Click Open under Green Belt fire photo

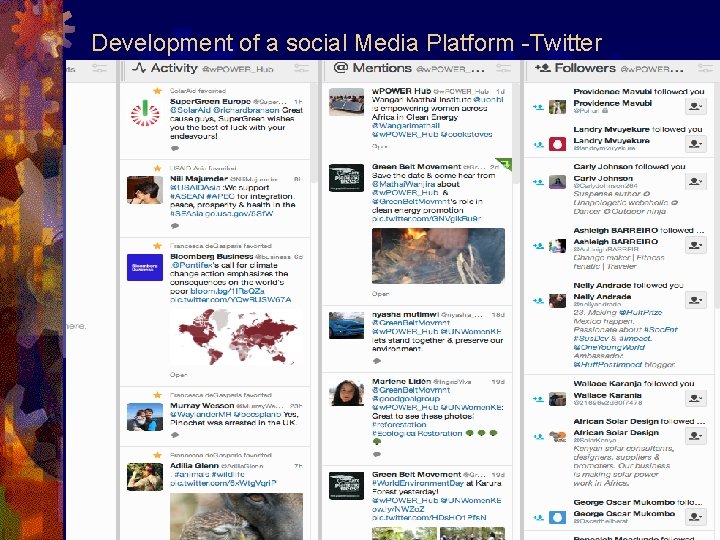pyautogui.click(x=380, y=293)
